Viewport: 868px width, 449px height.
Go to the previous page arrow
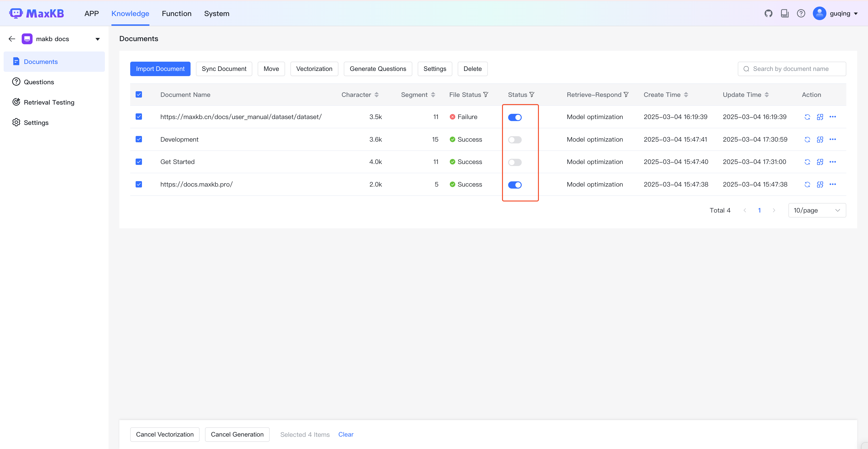(745, 210)
